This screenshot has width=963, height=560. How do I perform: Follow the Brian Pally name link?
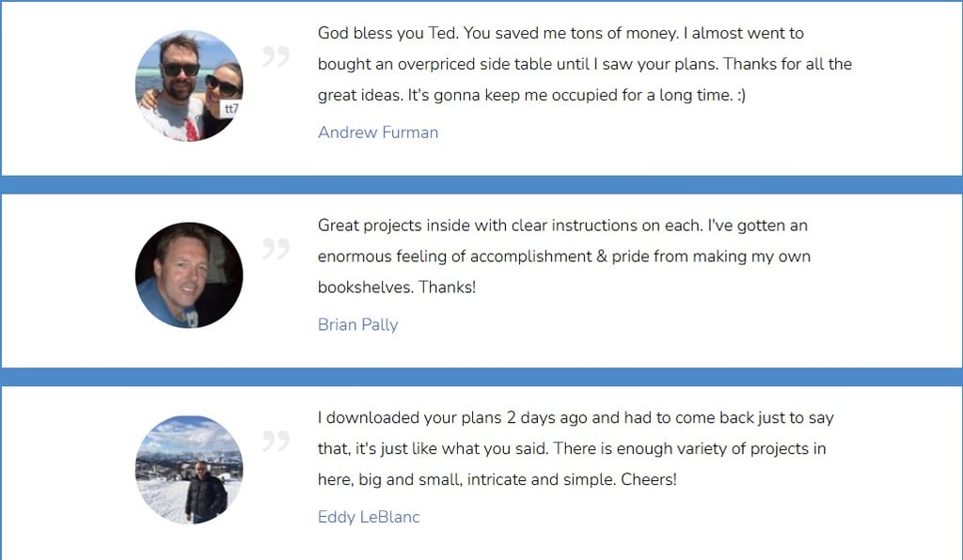[x=357, y=325]
